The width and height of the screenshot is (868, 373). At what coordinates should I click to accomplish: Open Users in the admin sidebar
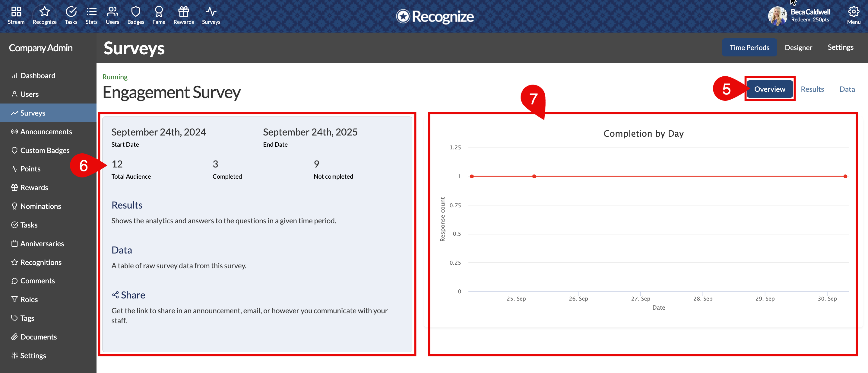click(48, 94)
